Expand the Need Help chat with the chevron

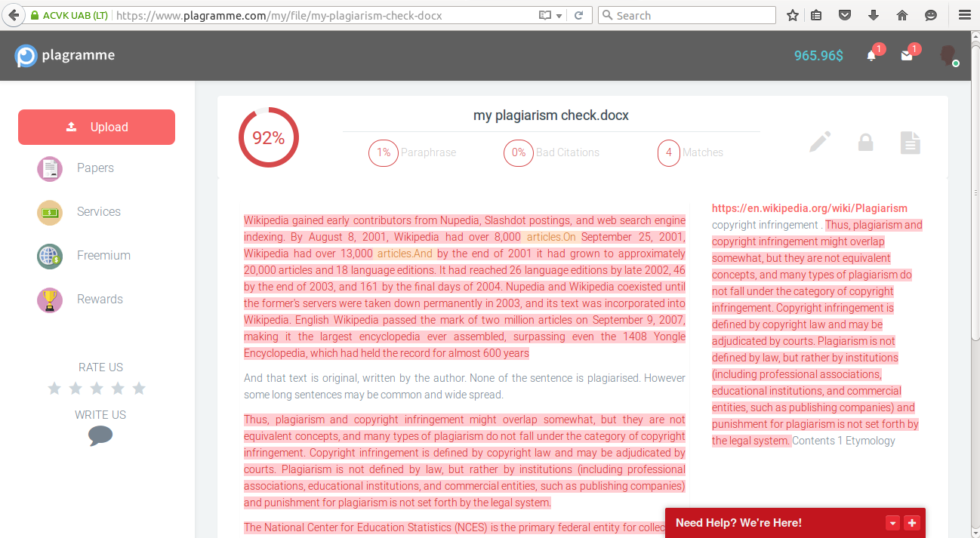point(892,522)
